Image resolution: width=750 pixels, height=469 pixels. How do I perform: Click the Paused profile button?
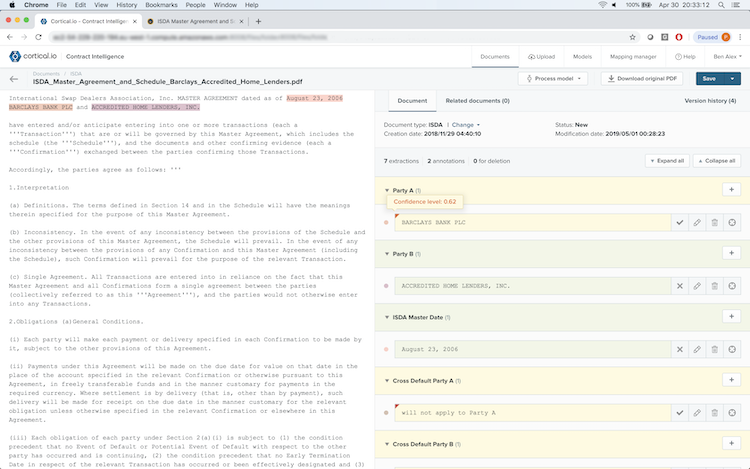tap(712, 37)
